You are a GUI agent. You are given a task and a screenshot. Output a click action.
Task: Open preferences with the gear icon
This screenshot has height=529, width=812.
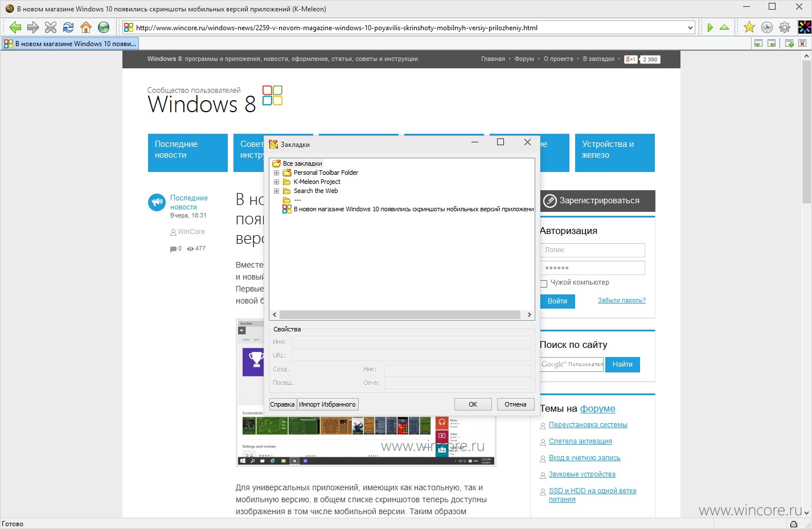(x=785, y=27)
